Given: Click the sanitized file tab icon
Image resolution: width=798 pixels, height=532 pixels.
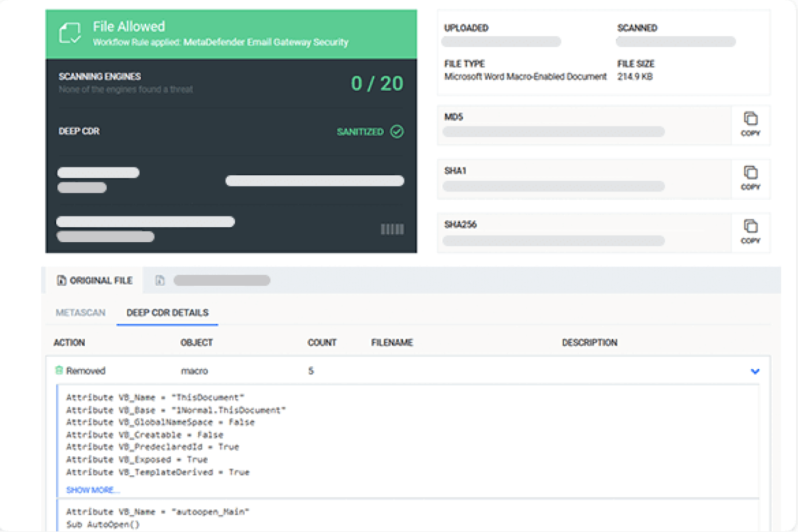Looking at the screenshot, I should (x=160, y=280).
